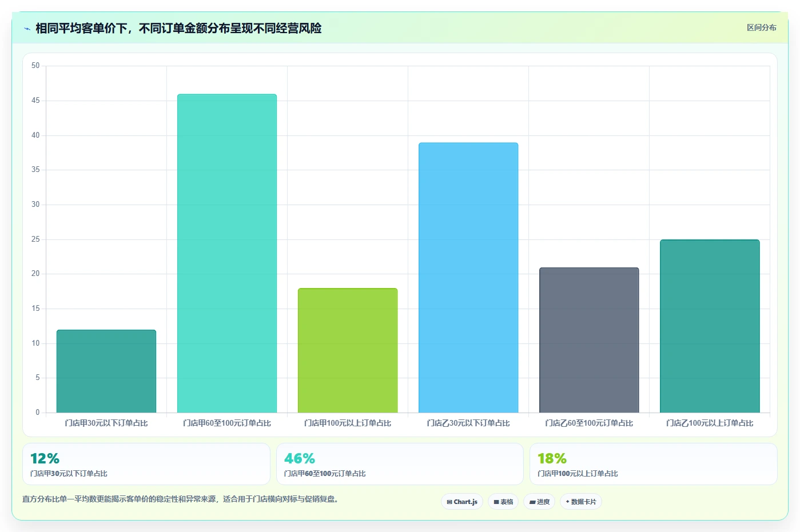Click the 门店甲30元以下订单占比 bar

click(x=106, y=371)
